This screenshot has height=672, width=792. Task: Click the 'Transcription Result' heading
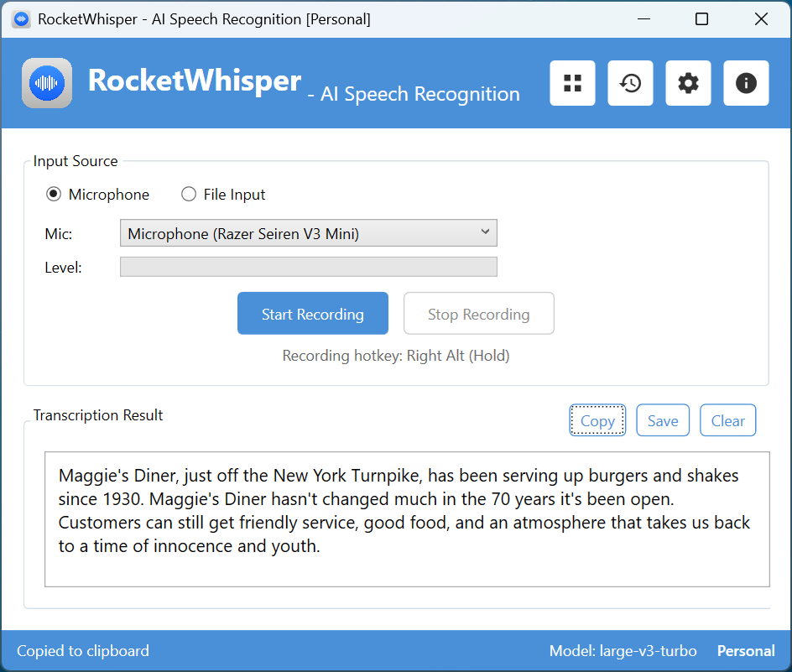point(98,415)
